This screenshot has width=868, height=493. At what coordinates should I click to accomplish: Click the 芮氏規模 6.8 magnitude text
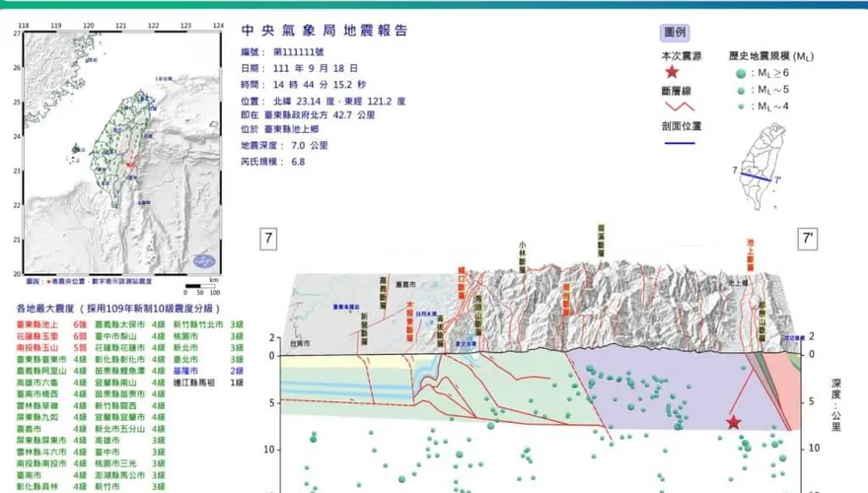coord(273,162)
